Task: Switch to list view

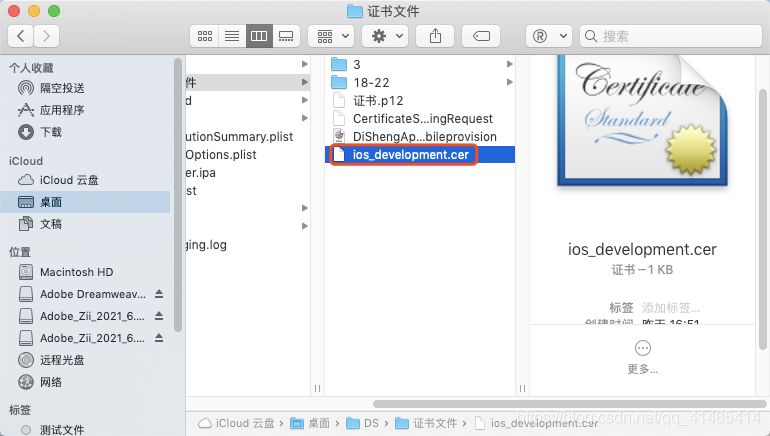Action: (x=232, y=36)
